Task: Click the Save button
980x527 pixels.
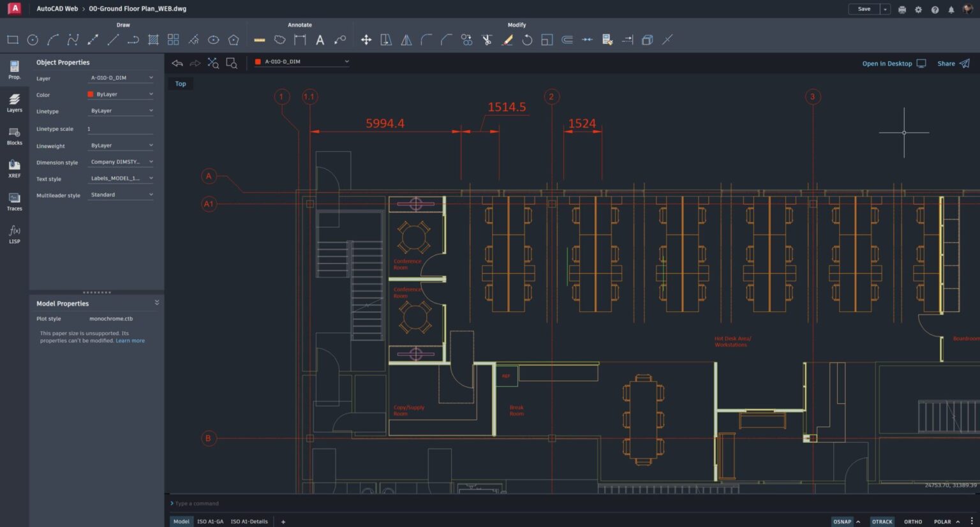Action: (864, 9)
